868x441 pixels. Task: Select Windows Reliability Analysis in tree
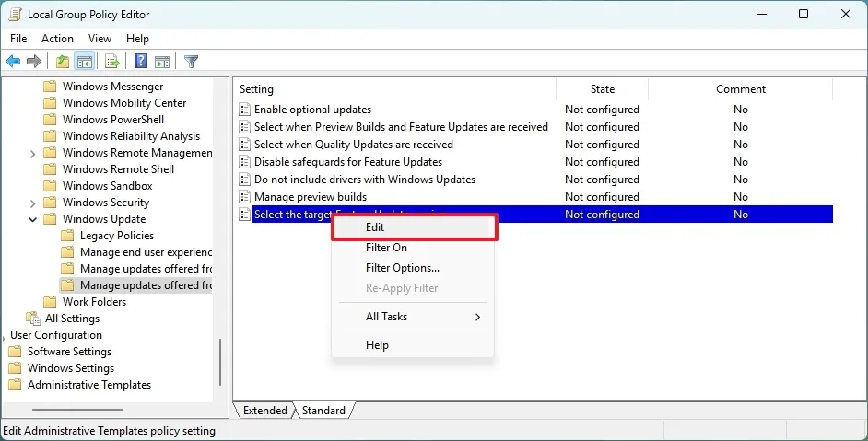click(131, 136)
